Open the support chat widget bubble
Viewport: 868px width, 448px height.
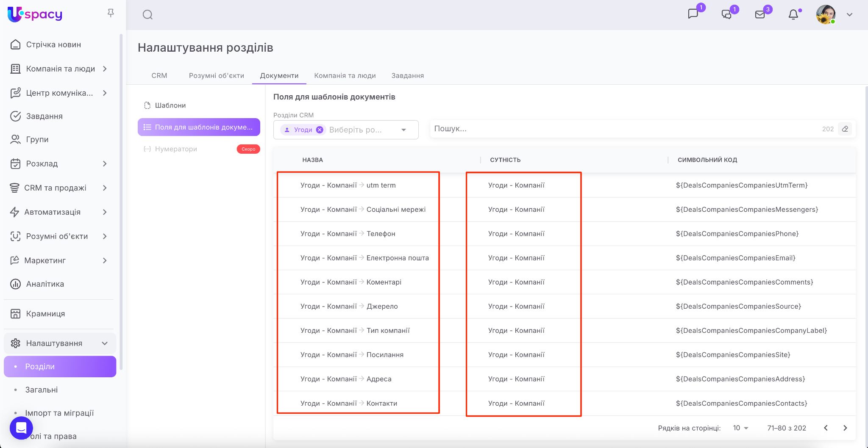click(21, 428)
